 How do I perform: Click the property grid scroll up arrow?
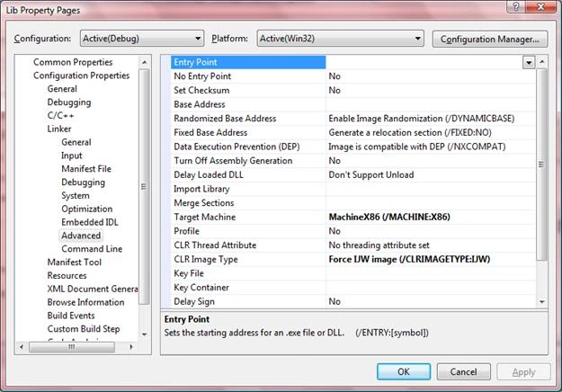click(x=542, y=62)
